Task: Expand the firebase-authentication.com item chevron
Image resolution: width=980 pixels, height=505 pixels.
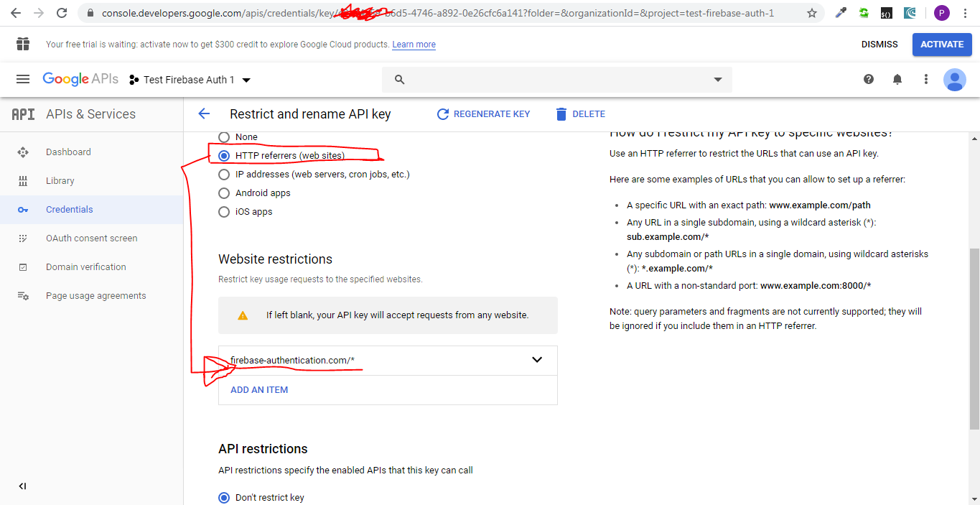Action: coord(537,360)
